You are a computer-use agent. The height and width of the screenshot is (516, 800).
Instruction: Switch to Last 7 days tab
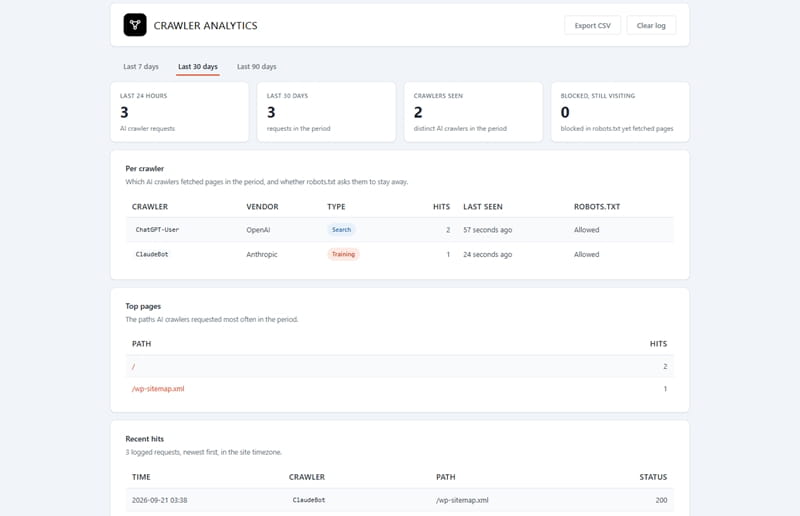coord(141,66)
